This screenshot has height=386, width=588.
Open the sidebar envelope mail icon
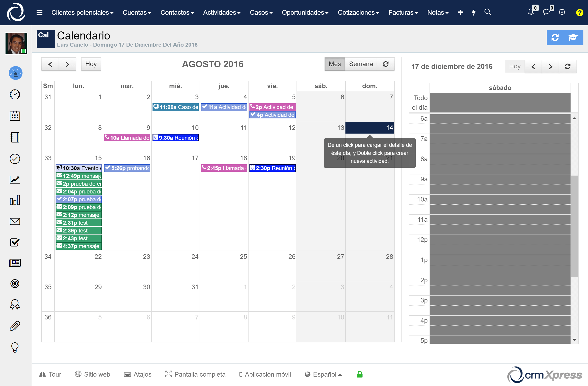pyautogui.click(x=15, y=221)
